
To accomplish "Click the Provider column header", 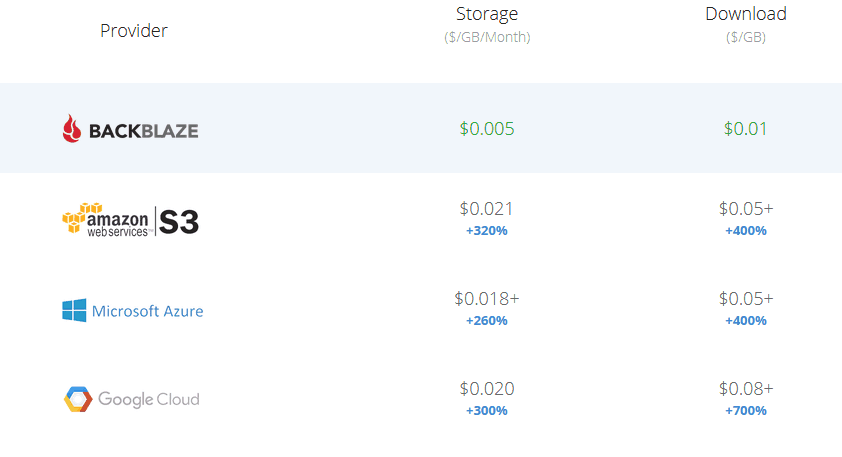I will pyautogui.click(x=134, y=31).
